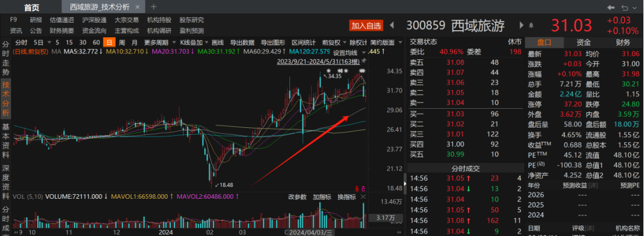Open 研报 menu item
Viewport: 644px width, 236px height.
point(35,19)
